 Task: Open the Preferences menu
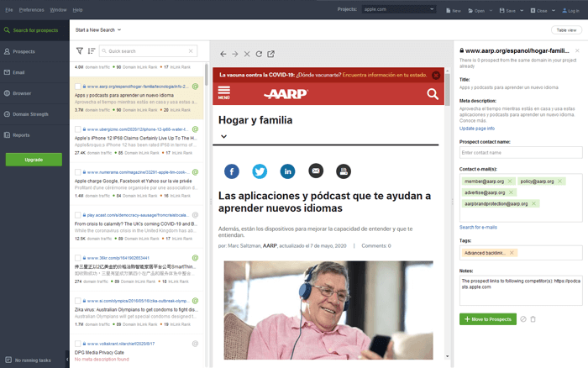pyautogui.click(x=32, y=10)
